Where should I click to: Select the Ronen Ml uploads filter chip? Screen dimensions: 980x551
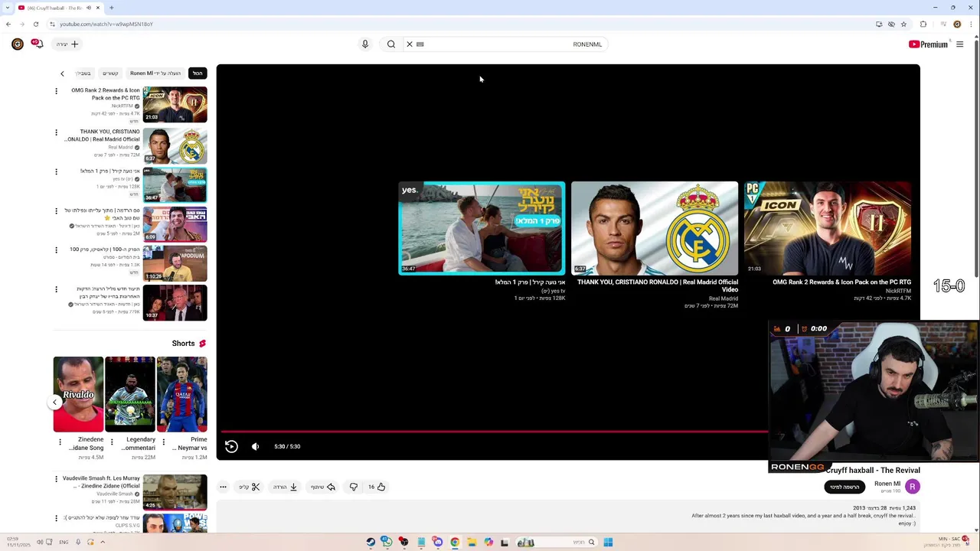point(155,73)
